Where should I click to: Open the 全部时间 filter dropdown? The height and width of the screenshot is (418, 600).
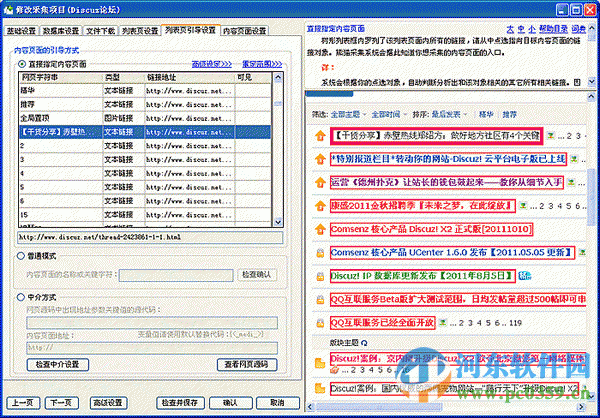pos(389,114)
